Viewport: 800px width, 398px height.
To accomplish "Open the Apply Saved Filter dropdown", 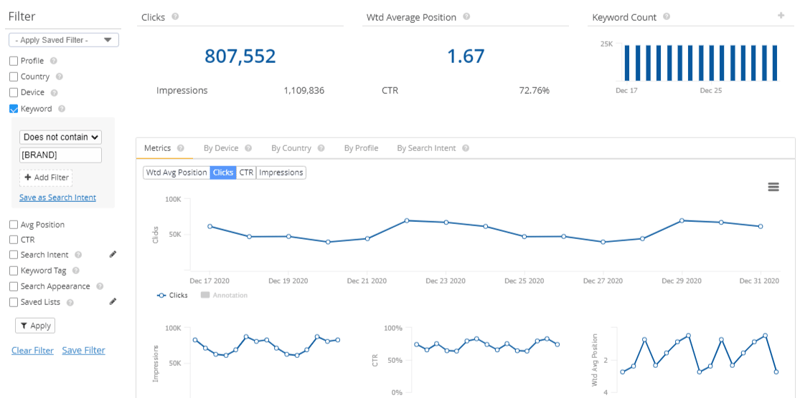I will (x=64, y=40).
